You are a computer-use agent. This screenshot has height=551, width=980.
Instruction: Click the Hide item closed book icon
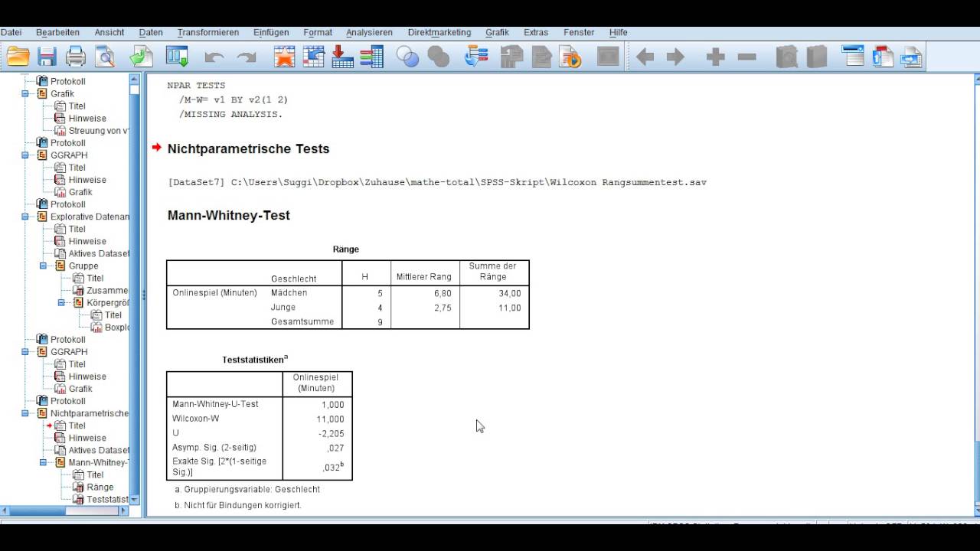coord(817,57)
